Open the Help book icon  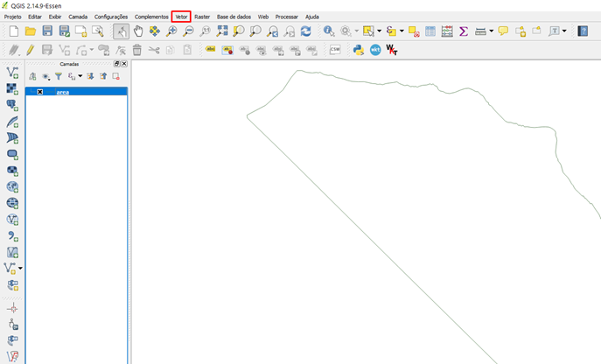point(583,31)
